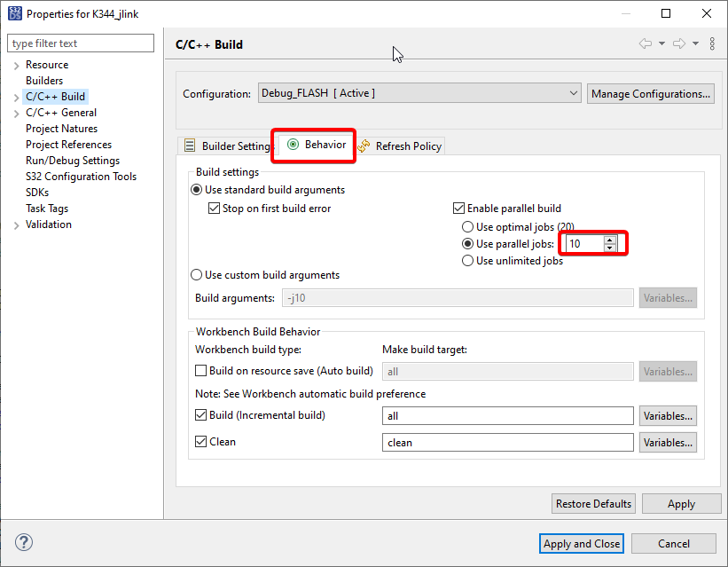The height and width of the screenshot is (567, 728).
Task: Switch to the Refresh Policy tab
Action: tap(400, 146)
